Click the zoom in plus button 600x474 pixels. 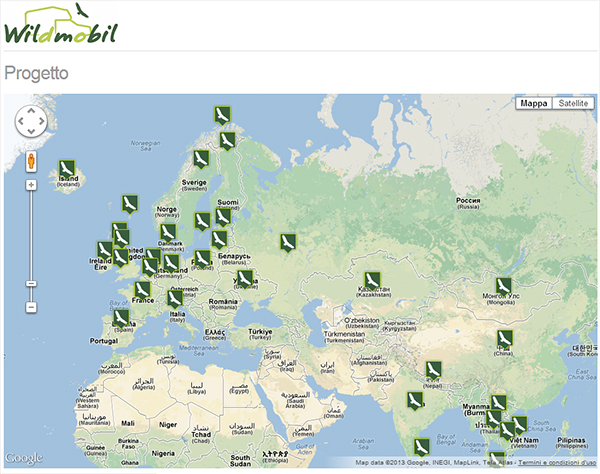coord(31,185)
